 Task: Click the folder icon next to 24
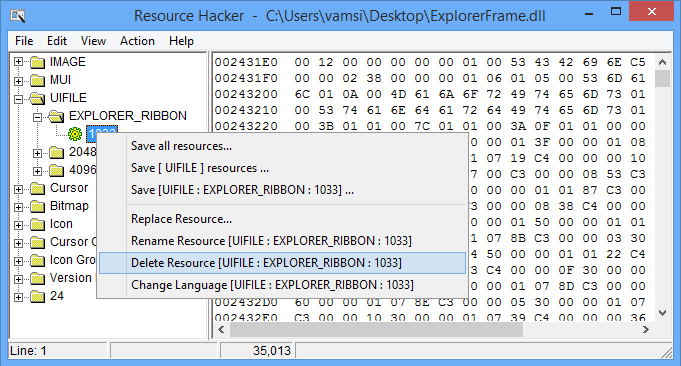[x=38, y=297]
